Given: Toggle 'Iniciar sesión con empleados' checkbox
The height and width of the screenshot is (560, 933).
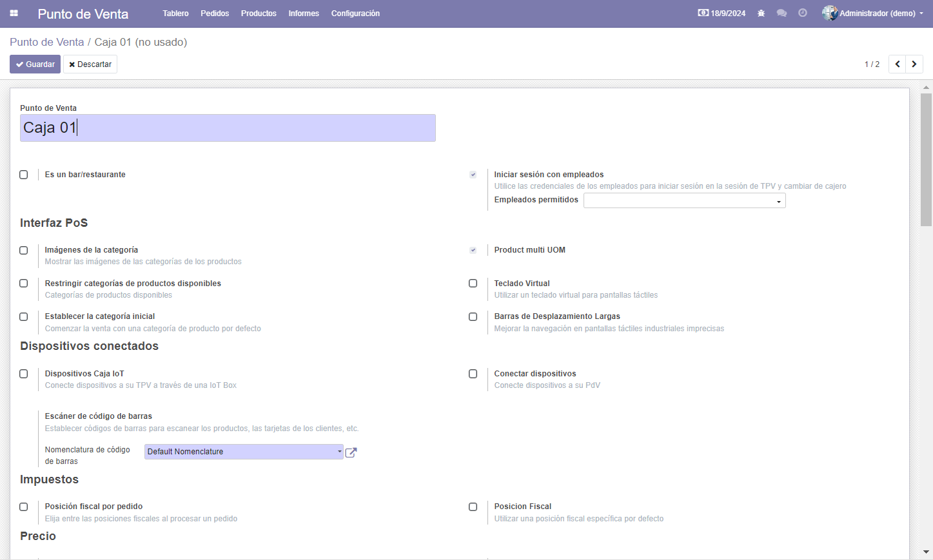Looking at the screenshot, I should [473, 175].
